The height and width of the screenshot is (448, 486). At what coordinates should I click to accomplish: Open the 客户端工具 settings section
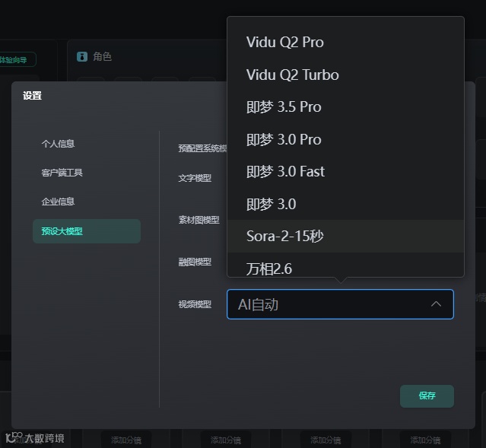(x=62, y=173)
